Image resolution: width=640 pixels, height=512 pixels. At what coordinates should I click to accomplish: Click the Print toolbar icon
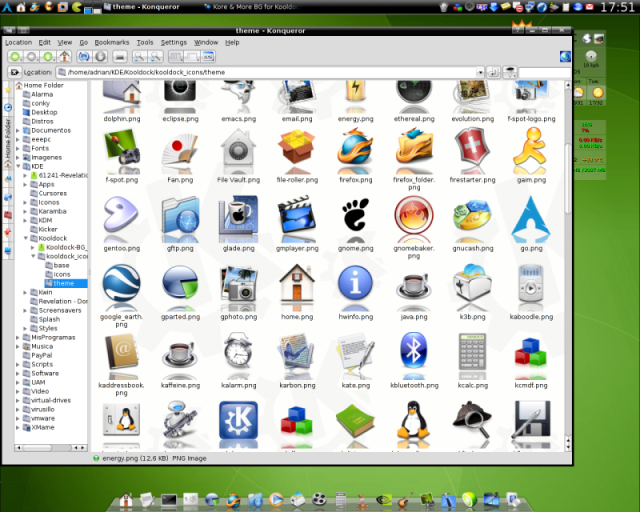click(x=120, y=56)
